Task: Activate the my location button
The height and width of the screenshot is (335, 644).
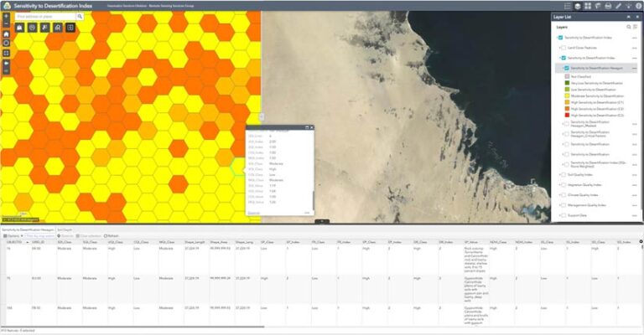Action: click(x=6, y=43)
